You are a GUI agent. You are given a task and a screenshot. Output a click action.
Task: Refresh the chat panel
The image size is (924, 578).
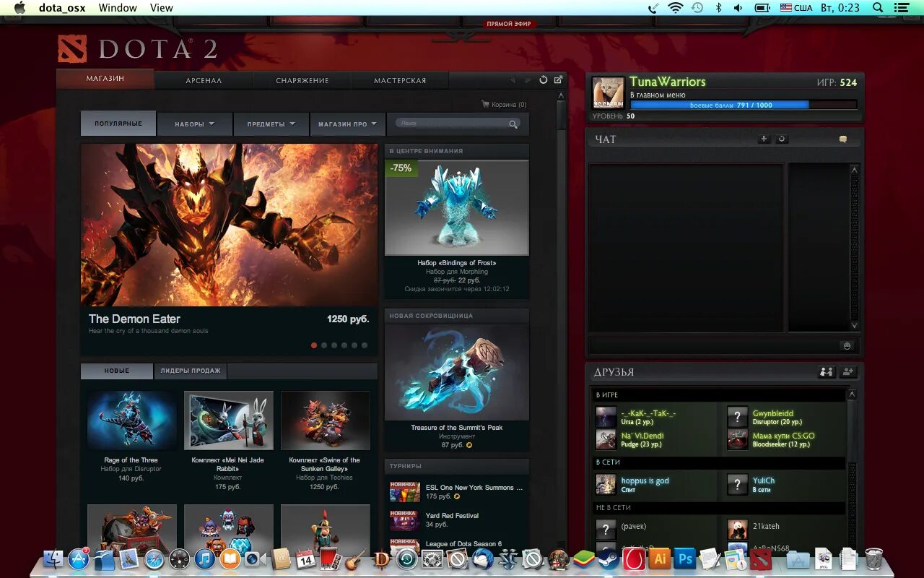point(782,139)
